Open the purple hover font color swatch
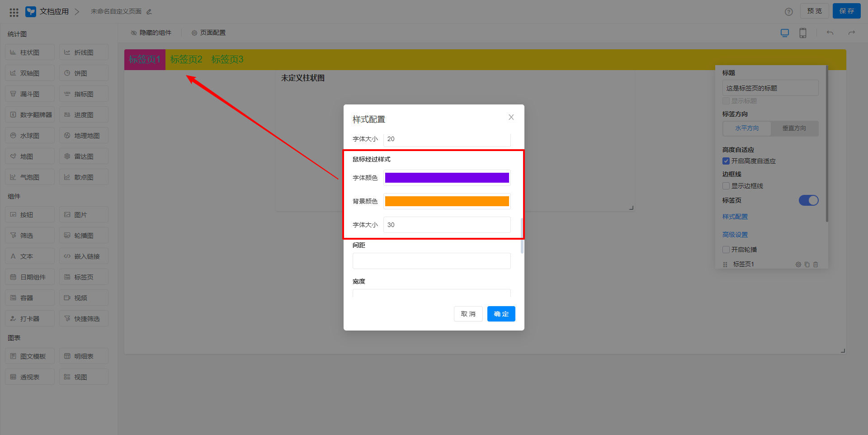Viewport: 868px width, 435px height. pos(447,178)
